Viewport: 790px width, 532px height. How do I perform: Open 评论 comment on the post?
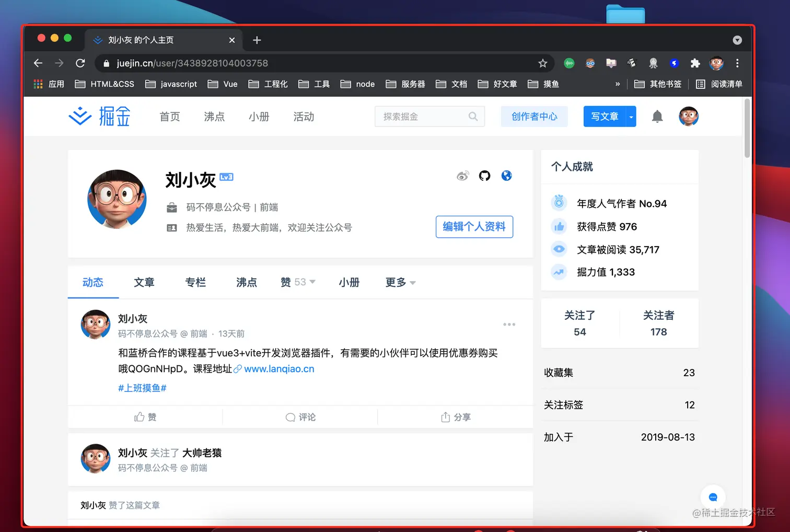click(x=300, y=417)
